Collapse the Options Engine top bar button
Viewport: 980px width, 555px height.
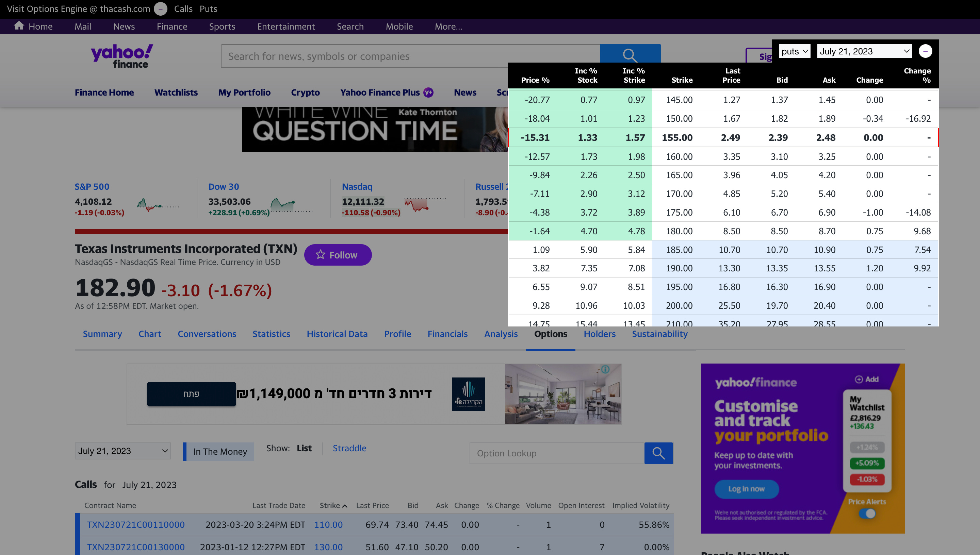(x=161, y=9)
